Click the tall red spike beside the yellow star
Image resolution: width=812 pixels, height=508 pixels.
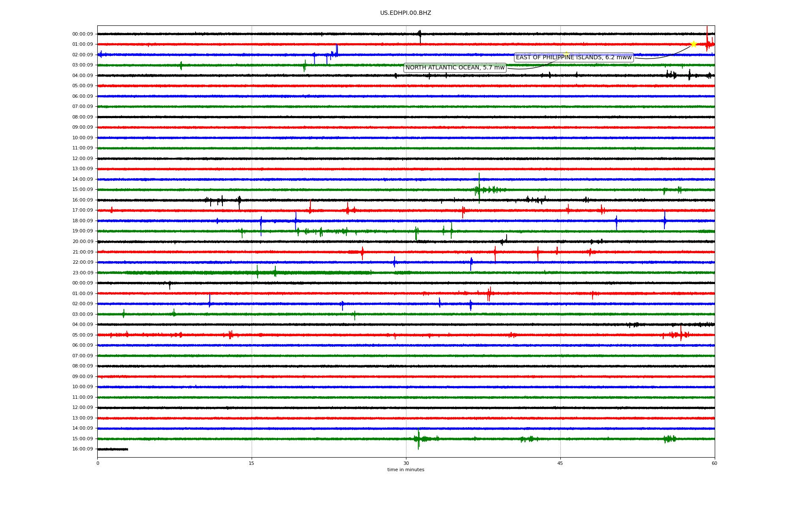(x=707, y=39)
